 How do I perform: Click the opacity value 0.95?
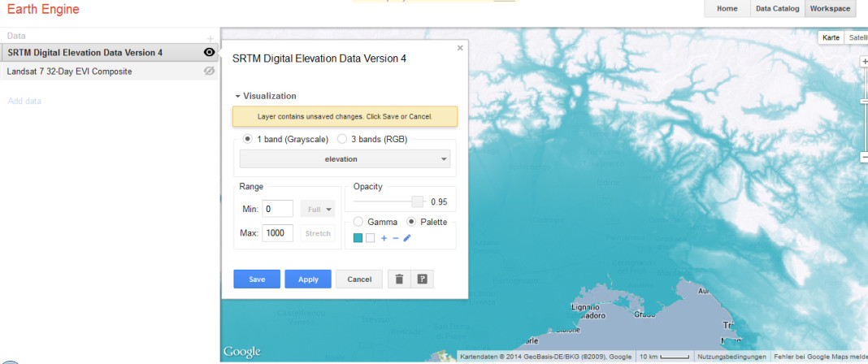coord(439,202)
